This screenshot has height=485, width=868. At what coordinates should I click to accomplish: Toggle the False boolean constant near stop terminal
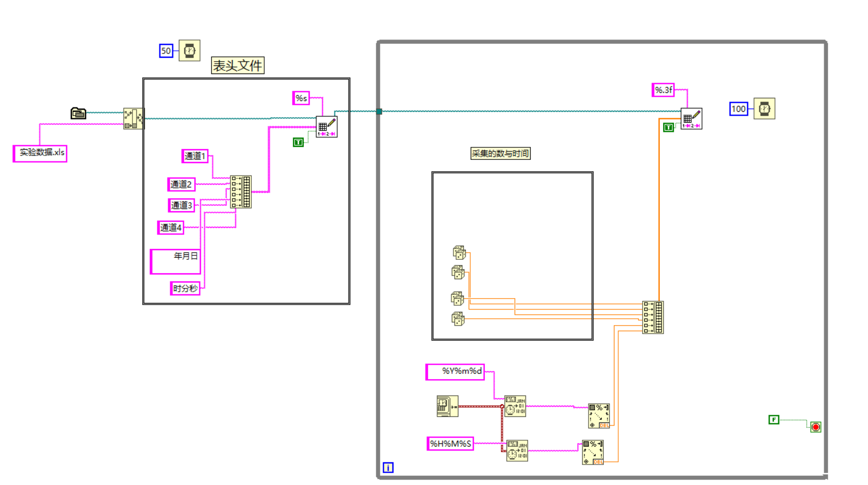click(x=774, y=420)
